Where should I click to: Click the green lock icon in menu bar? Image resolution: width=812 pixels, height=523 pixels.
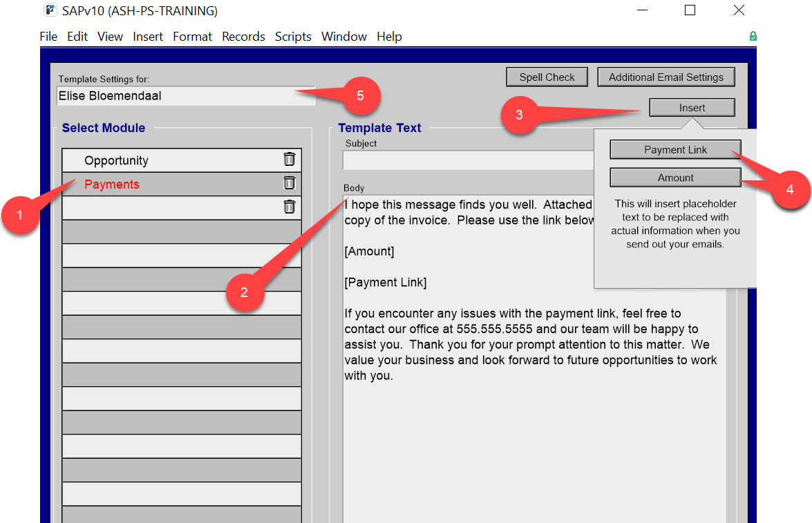coord(753,36)
